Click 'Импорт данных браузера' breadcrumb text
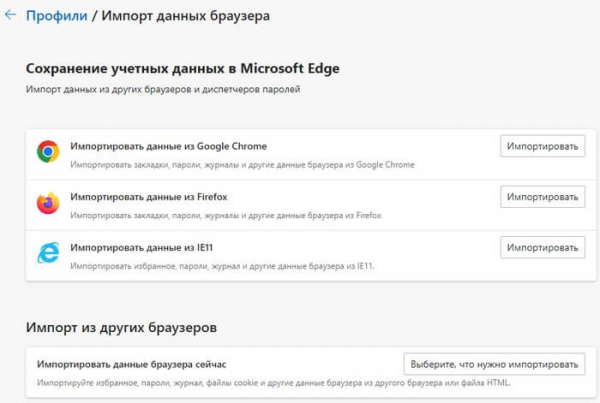The width and height of the screenshot is (600, 403). click(x=186, y=16)
